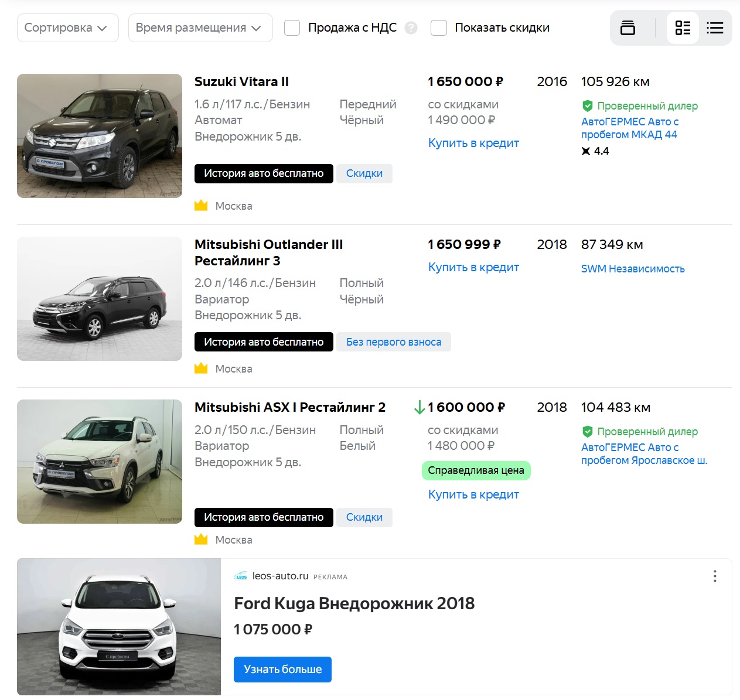Expand the Время размещения dropdown
This screenshot has width=740, height=700.
(x=200, y=28)
